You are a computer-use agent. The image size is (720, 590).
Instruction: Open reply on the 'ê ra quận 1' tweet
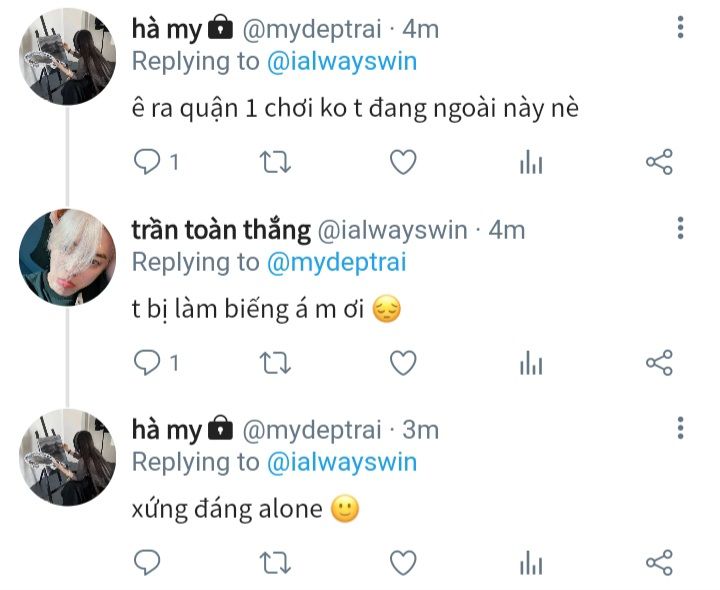146,162
